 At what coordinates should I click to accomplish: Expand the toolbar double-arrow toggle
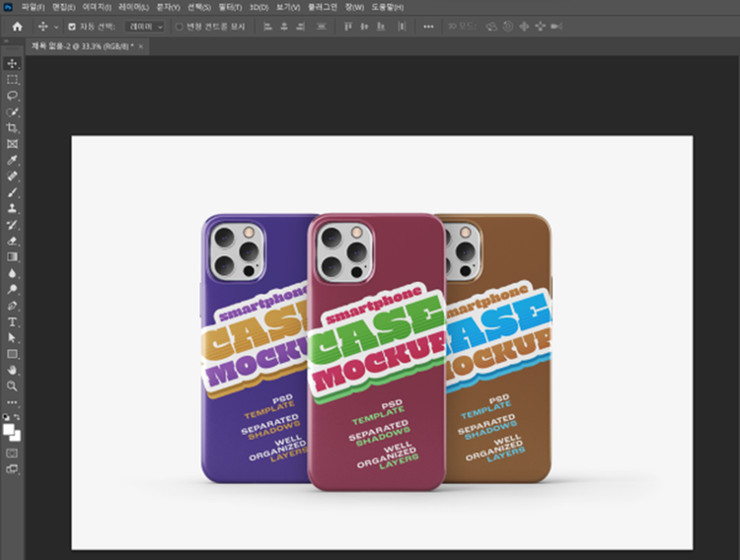(6, 41)
